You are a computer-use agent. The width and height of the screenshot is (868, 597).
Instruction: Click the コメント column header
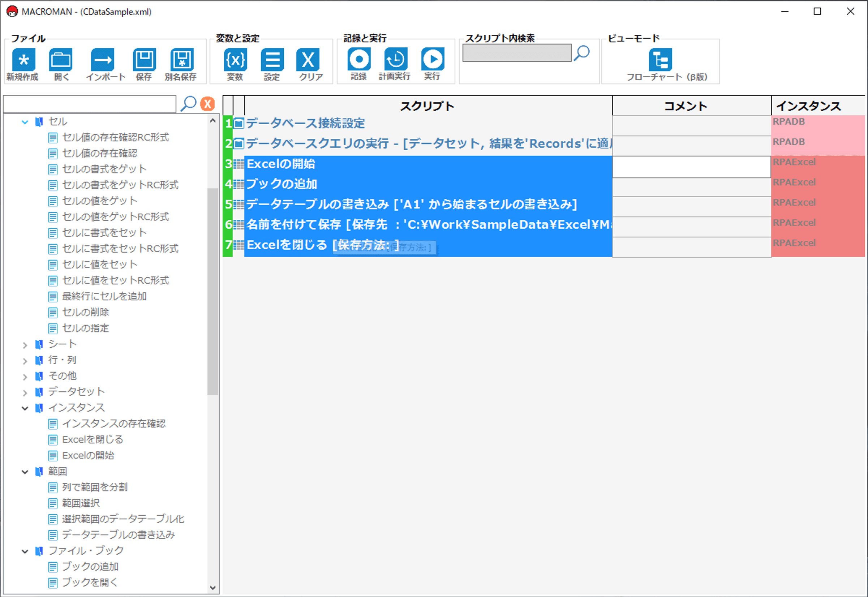[685, 106]
